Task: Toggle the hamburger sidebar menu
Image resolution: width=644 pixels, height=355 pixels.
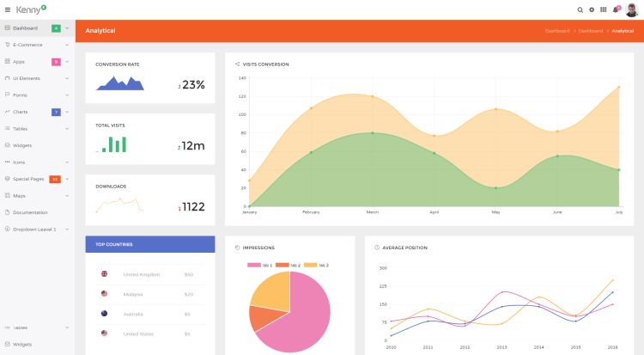Action: tap(8, 9)
